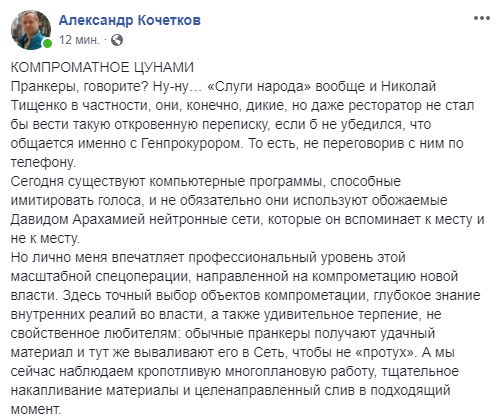Click the final word 'момент.'
Image resolution: width=498 pixels, height=420 pixels.
coord(36,410)
